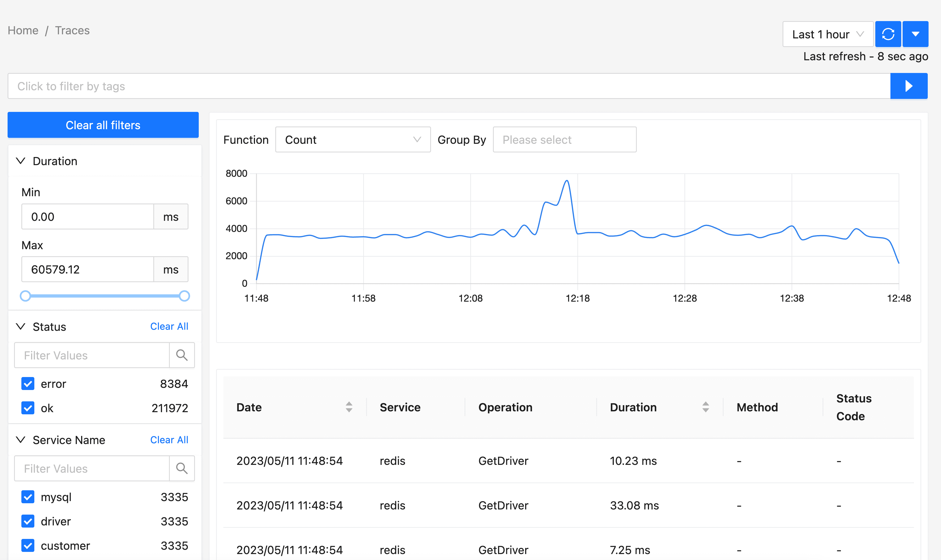
Task: Sort traces by the Duration column
Action: click(x=705, y=407)
